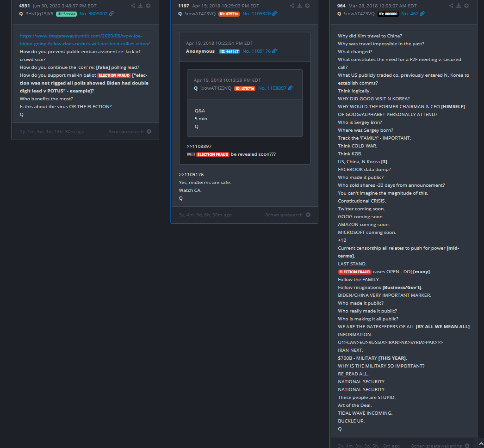Click the 8kun qresearch source label
Screen dimensions: 484x448
(x=126, y=131)
